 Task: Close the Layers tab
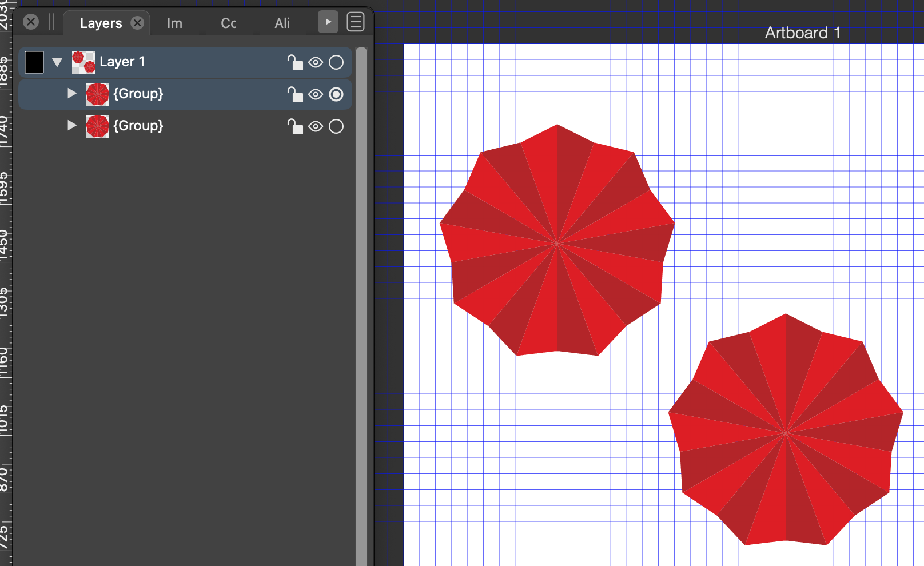pyautogui.click(x=137, y=23)
